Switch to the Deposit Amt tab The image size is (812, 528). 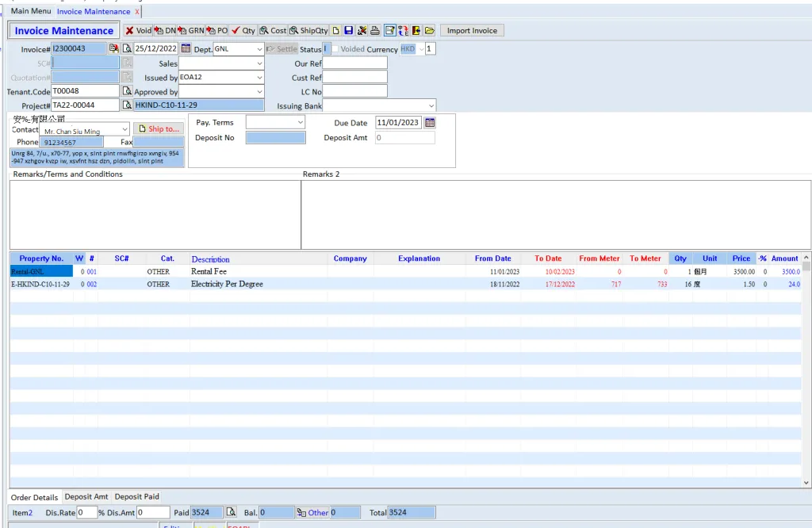click(x=86, y=497)
